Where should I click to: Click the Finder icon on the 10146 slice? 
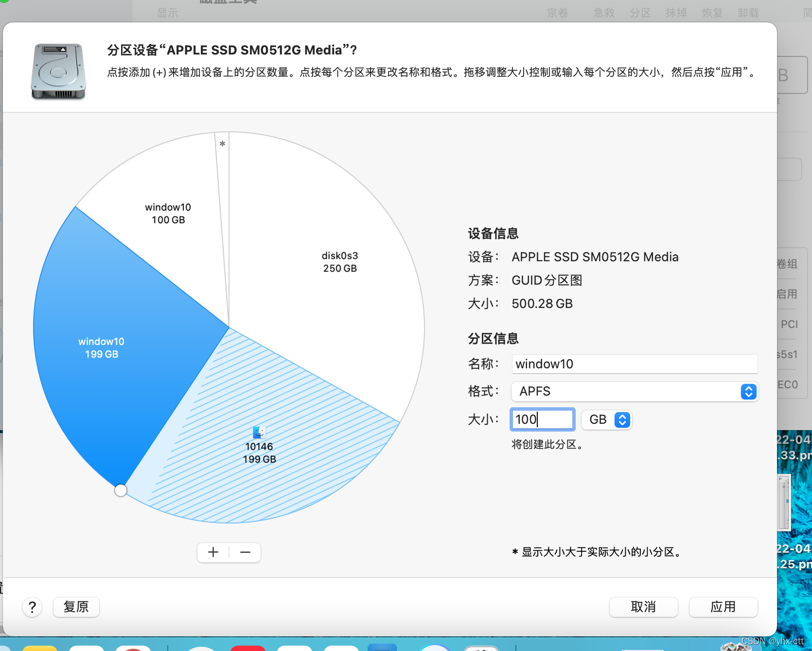point(259,432)
